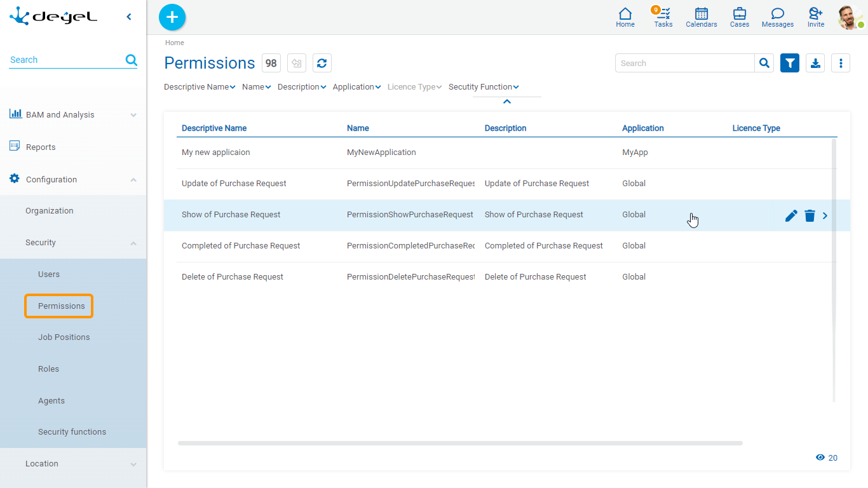Click the download export icon
Image resolution: width=868 pixels, height=488 pixels.
click(x=815, y=63)
